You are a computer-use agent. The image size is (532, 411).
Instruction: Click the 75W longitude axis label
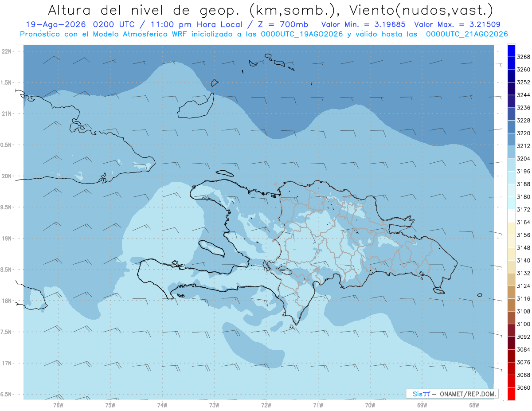[110, 405]
